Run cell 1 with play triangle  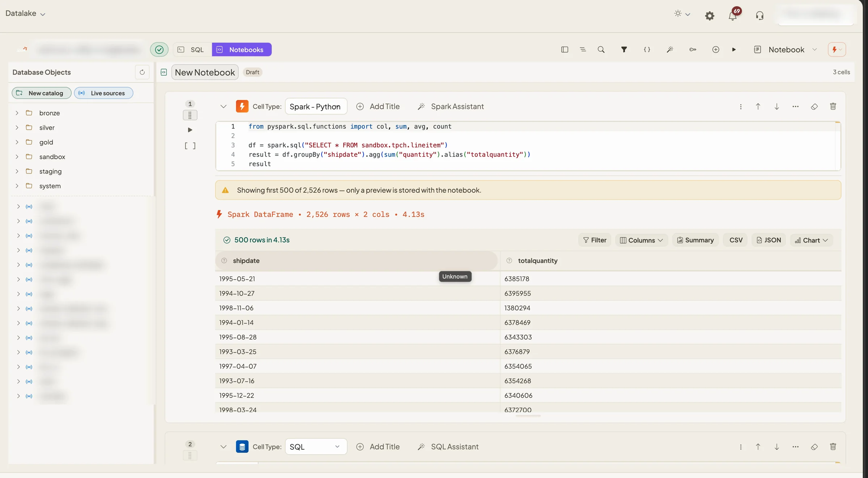[x=190, y=130]
